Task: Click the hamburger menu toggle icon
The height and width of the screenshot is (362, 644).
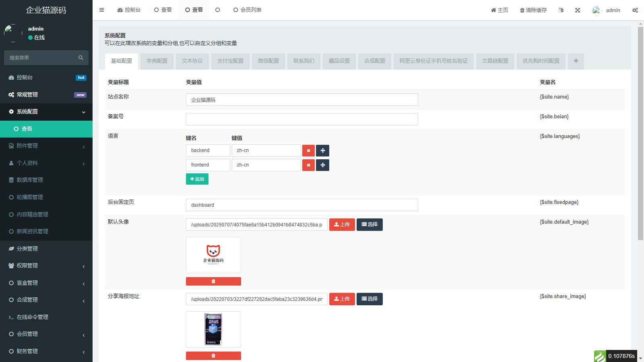Action: (x=101, y=10)
